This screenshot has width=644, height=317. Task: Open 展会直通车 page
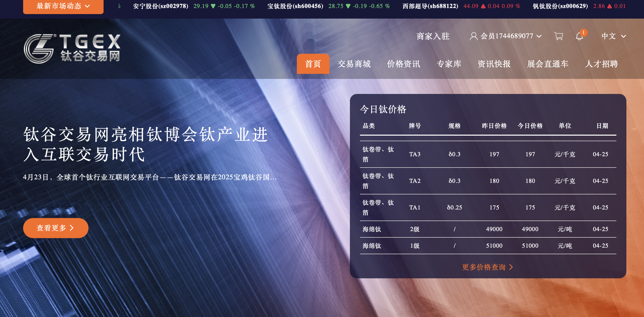[547, 64]
